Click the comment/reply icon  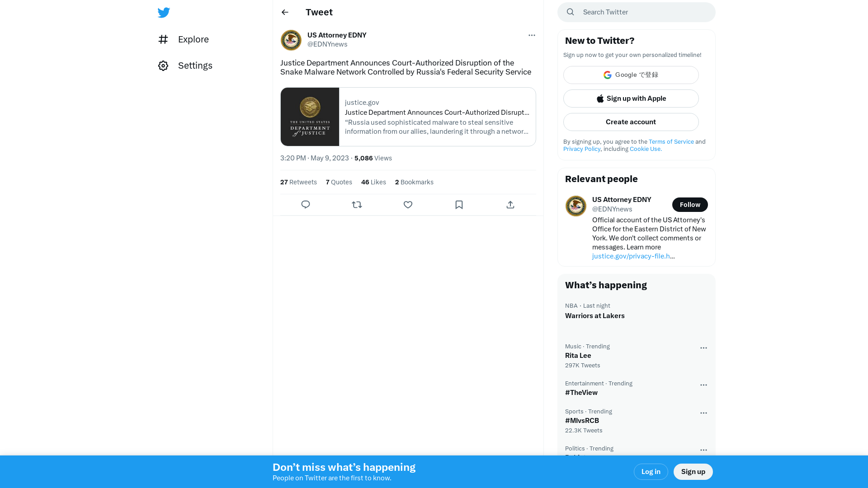point(306,204)
